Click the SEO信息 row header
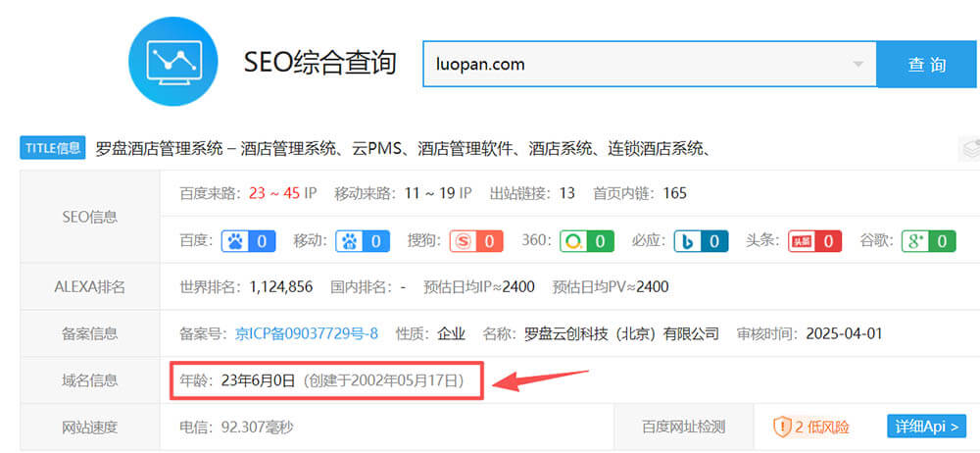980x453 pixels. click(x=90, y=217)
